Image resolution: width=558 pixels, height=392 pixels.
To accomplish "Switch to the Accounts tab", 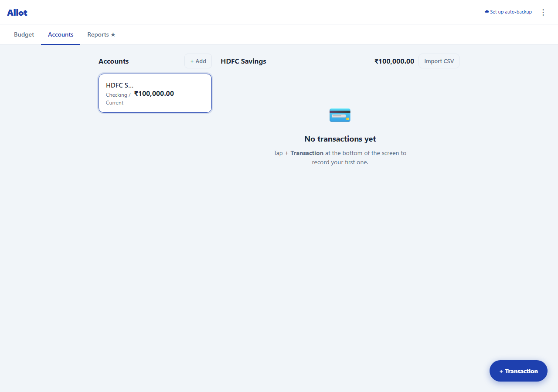I will [61, 34].
